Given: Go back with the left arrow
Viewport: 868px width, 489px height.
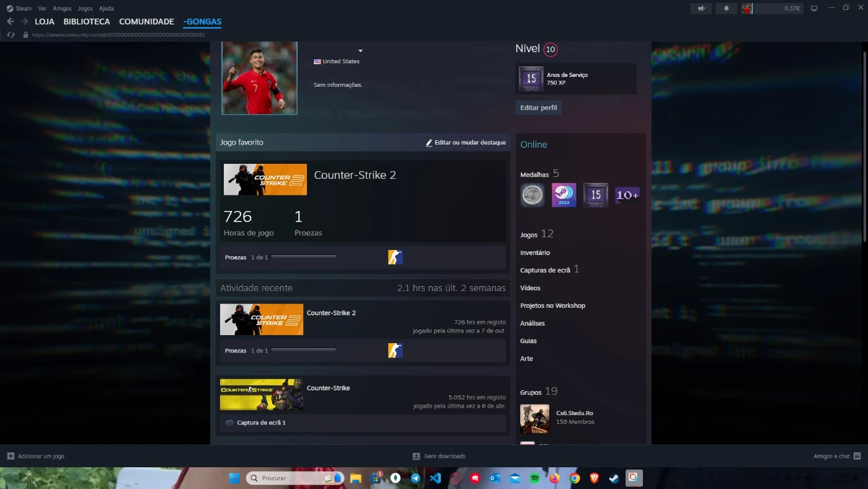Looking at the screenshot, I should [x=11, y=22].
